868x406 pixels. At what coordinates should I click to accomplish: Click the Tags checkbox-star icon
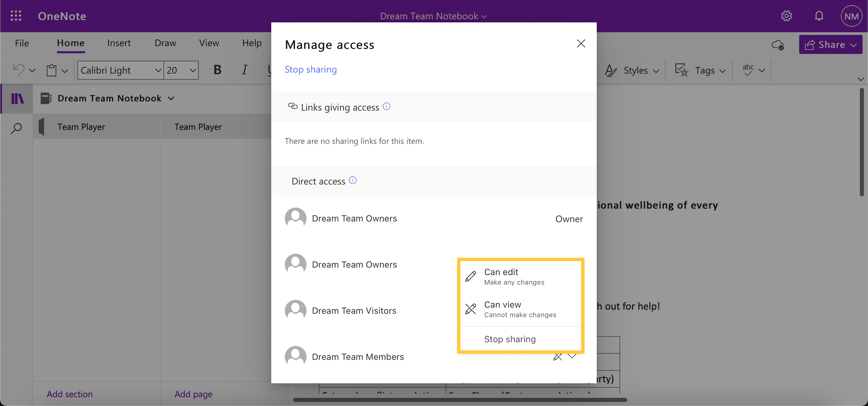click(x=682, y=70)
